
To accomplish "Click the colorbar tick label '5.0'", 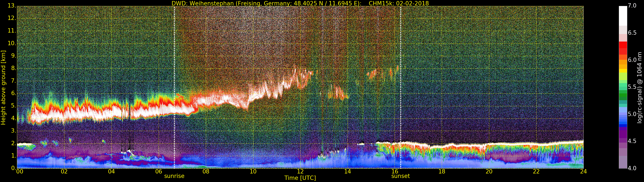I will [x=632, y=114].
